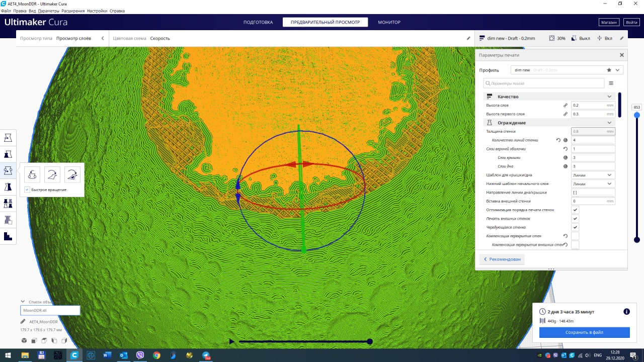Click the pencil icon in print settings header
This screenshot has width=644, height=362.
[x=621, y=38]
